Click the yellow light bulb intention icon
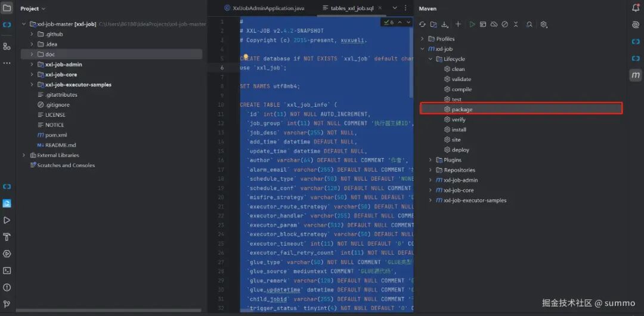This screenshot has width=644, height=316. pyautogui.click(x=246, y=57)
